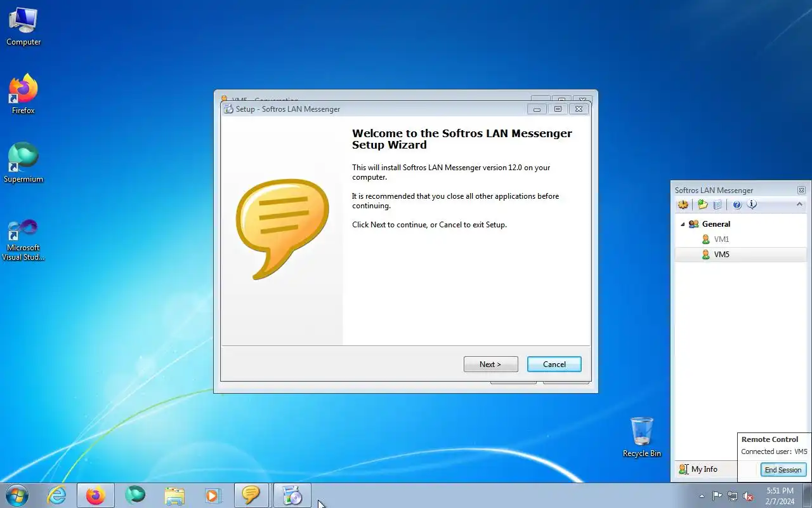Switch to Firefox in the taskbar
Screen dimensions: 812x508
point(96,495)
